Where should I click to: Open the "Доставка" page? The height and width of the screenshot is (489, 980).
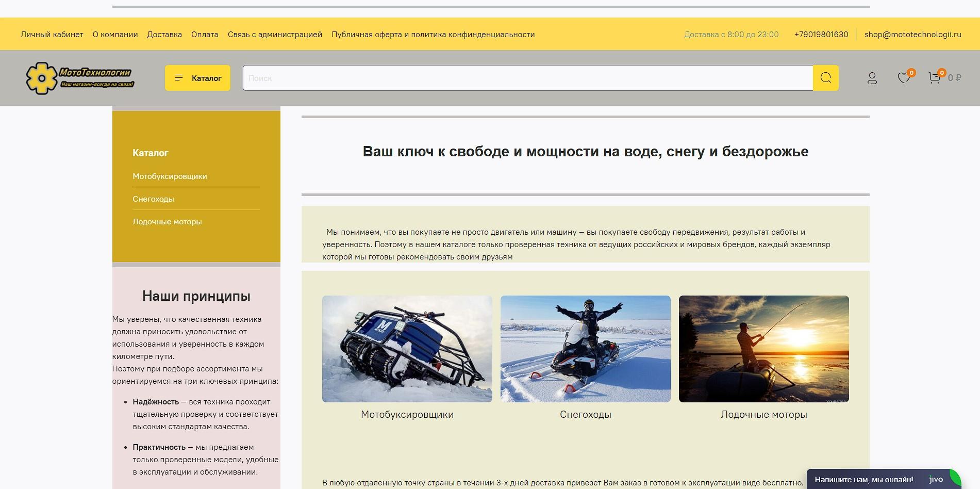[x=164, y=34]
